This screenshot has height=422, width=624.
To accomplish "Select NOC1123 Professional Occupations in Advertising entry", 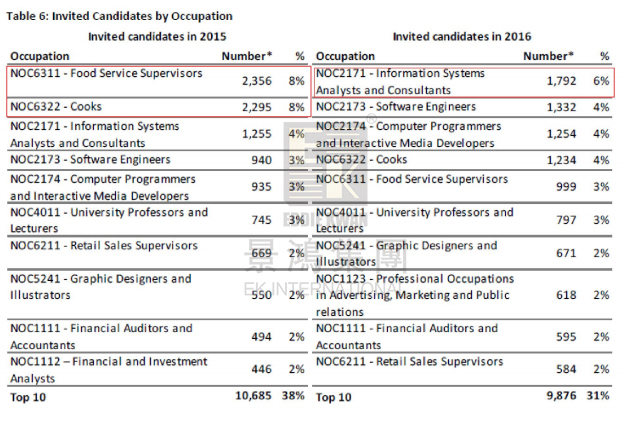I will pyautogui.click(x=415, y=295).
